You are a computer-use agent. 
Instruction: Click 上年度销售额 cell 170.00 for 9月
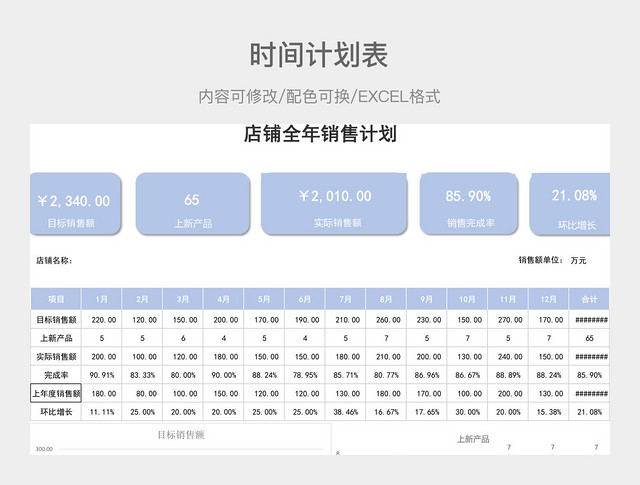click(x=427, y=393)
